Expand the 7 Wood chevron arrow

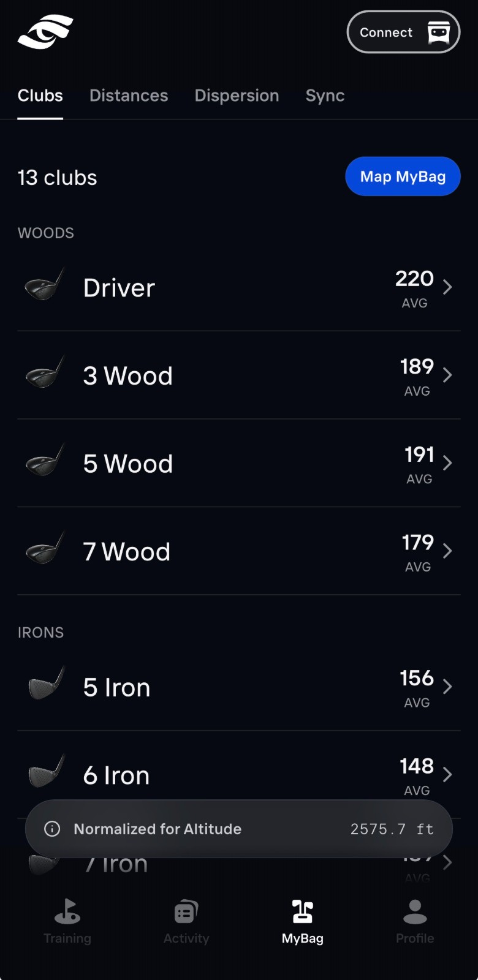point(447,551)
